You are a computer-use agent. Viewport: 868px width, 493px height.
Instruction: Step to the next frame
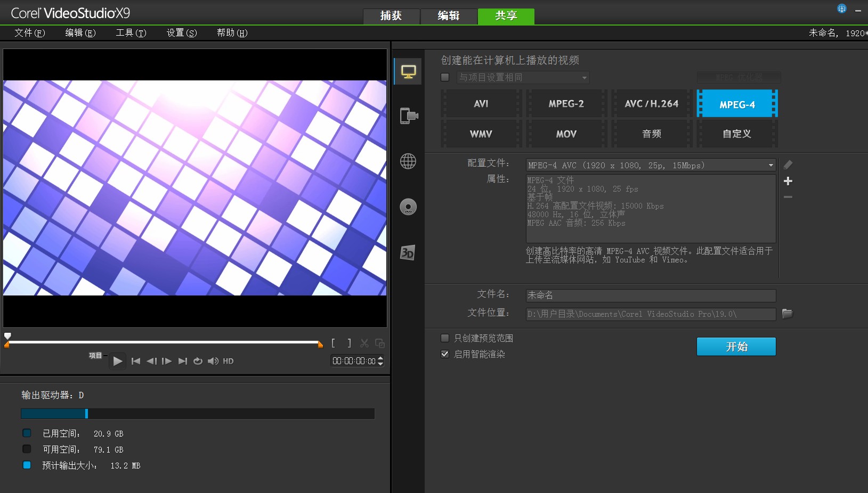[167, 361]
